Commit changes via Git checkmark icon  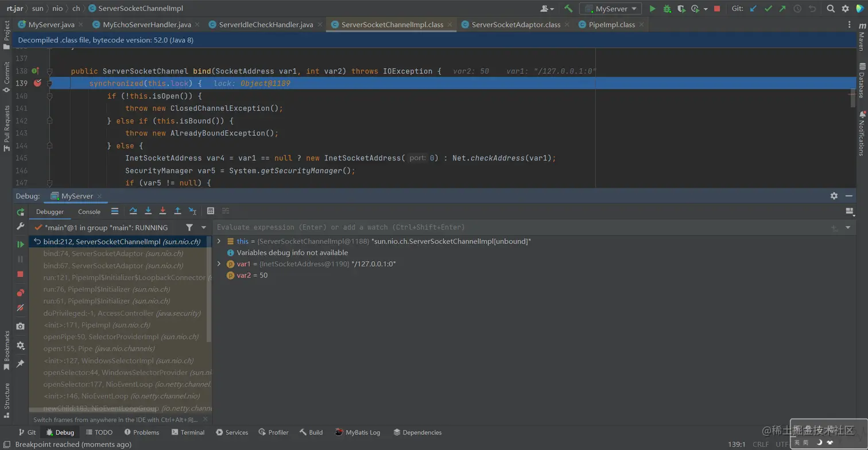point(768,9)
